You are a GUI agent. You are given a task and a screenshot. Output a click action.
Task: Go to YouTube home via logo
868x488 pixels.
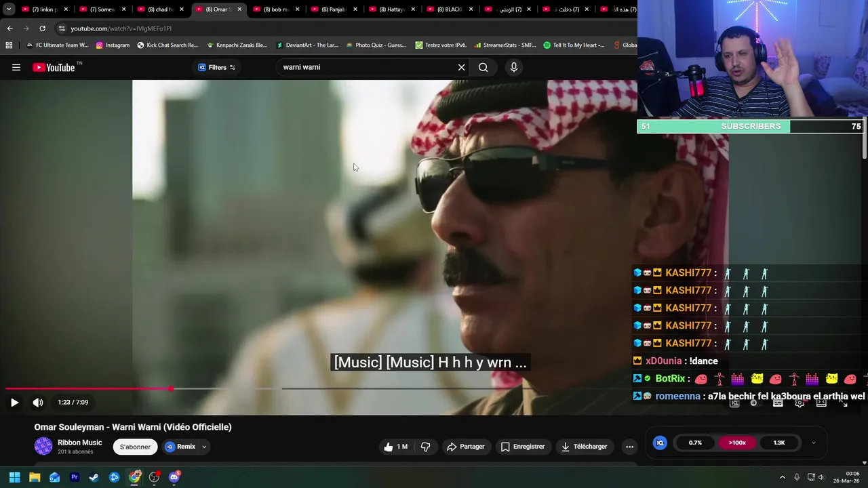coord(54,67)
